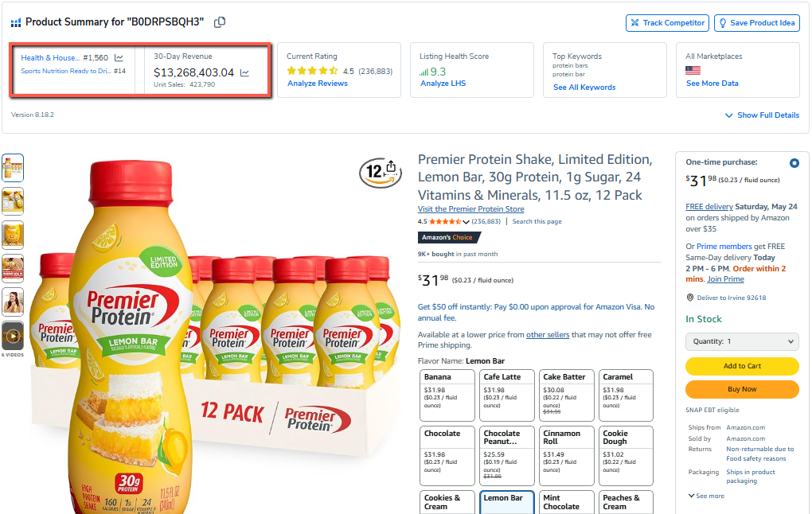Choose the Cafe Latte flavor option
The width and height of the screenshot is (812, 514).
pyautogui.click(x=507, y=395)
